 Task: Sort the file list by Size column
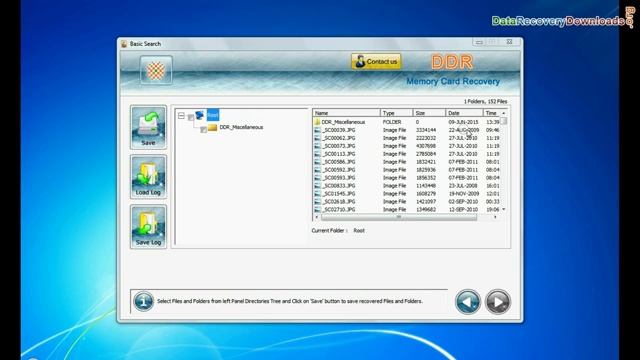click(x=429, y=113)
